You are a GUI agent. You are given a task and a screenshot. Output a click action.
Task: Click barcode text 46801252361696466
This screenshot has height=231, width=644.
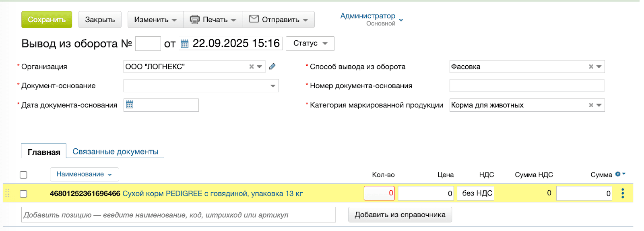(x=85, y=194)
